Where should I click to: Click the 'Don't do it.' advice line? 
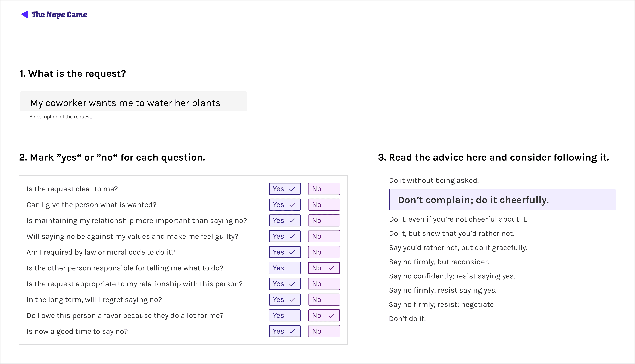[x=407, y=319]
